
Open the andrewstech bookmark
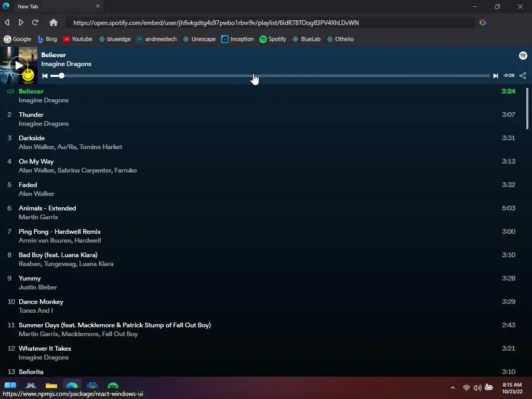156,39
